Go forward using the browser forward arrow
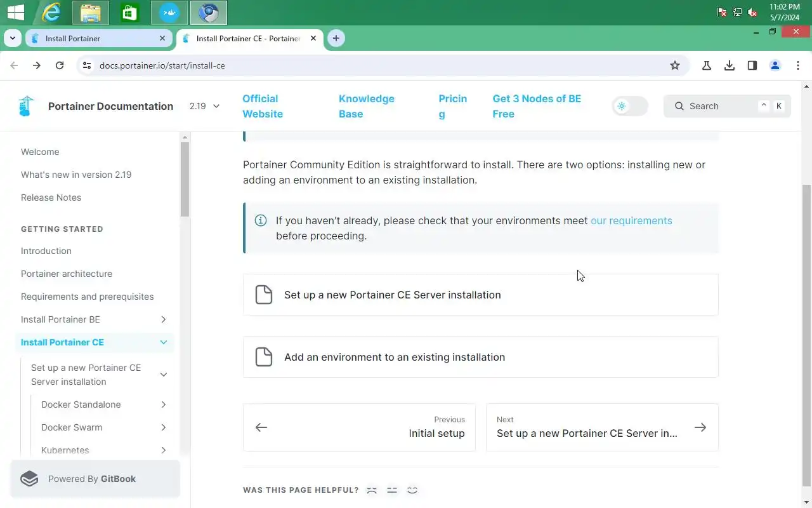The image size is (812, 508). click(37, 65)
